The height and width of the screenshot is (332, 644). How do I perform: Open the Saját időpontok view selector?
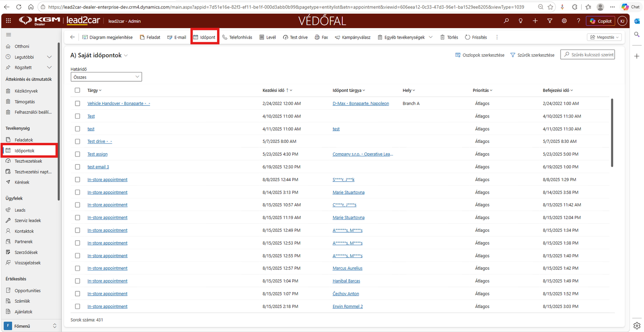[x=99, y=55]
